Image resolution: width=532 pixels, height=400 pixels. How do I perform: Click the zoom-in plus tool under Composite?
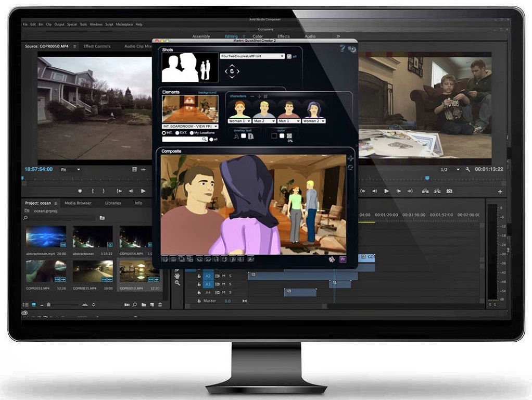pyautogui.click(x=165, y=259)
